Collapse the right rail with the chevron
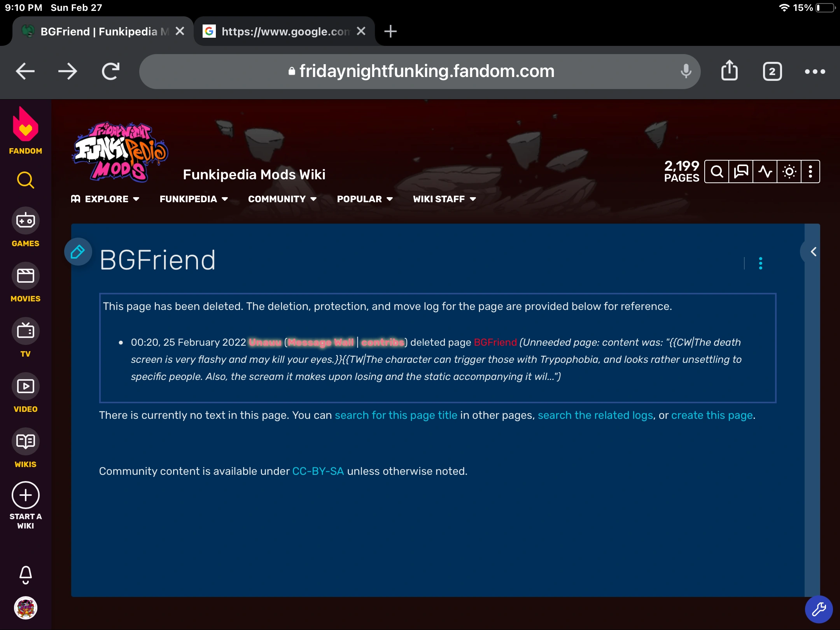This screenshot has height=630, width=840. (x=814, y=252)
